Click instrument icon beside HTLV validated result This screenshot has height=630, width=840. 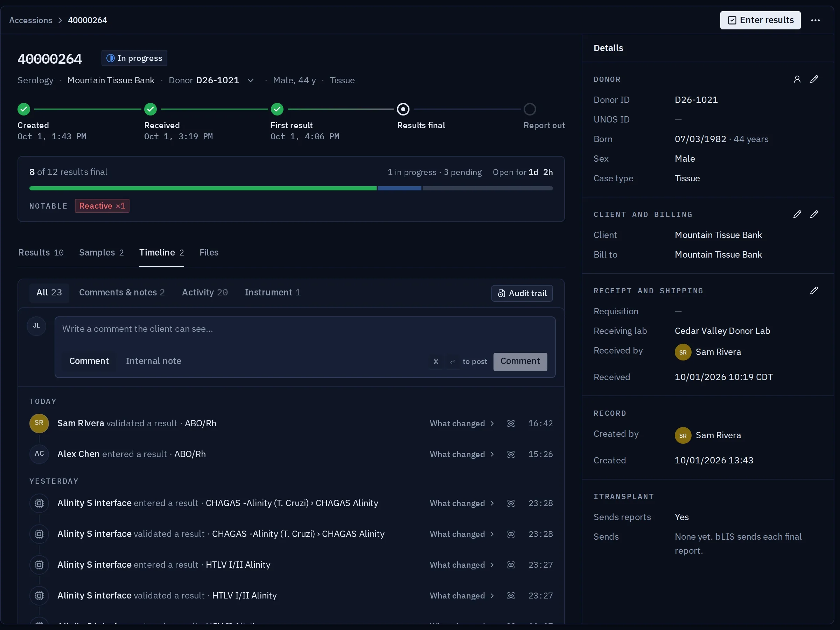click(39, 595)
